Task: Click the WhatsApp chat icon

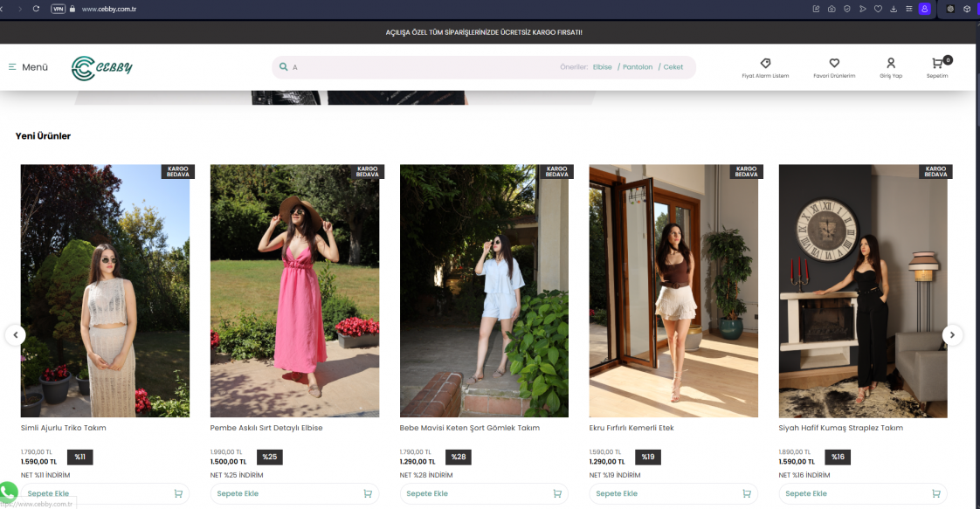Action: point(7,492)
